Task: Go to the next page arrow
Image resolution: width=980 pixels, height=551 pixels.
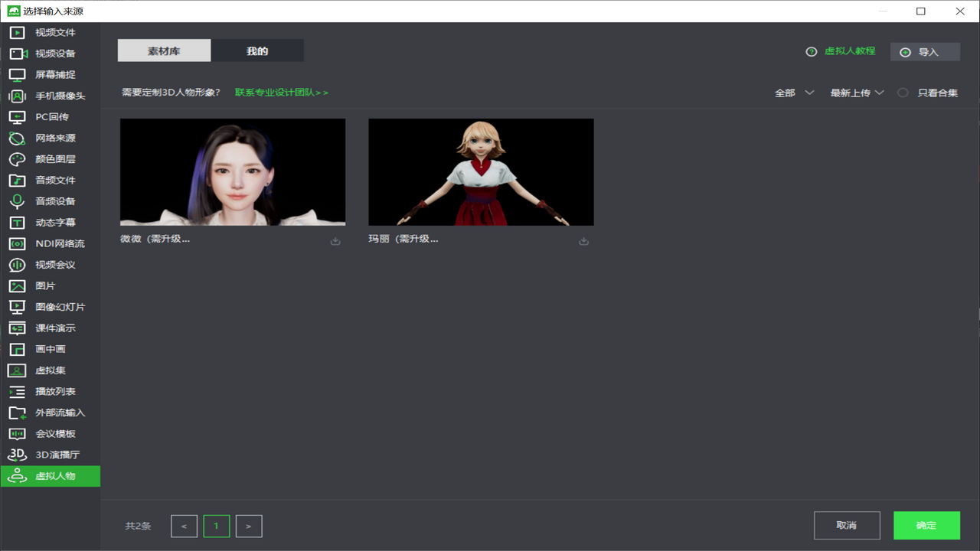Action: pos(249,526)
